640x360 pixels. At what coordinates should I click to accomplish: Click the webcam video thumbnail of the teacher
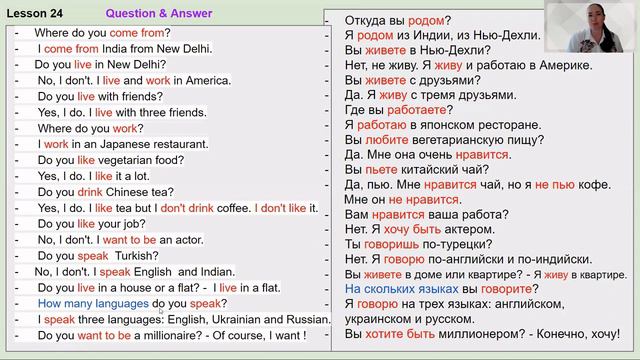591,27
